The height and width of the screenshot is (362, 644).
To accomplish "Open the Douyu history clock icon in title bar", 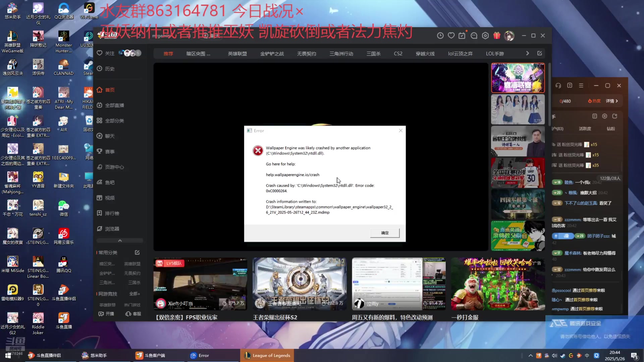I will click(x=440, y=36).
